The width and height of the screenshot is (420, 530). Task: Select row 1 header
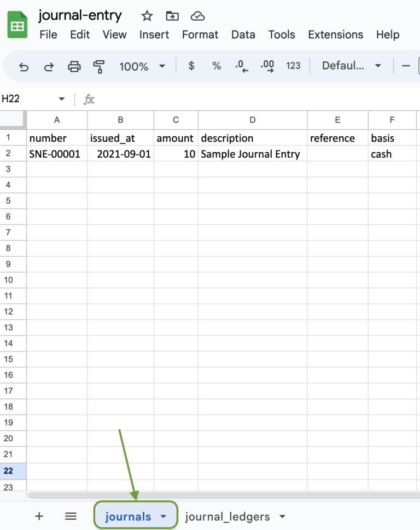pyautogui.click(x=13, y=137)
